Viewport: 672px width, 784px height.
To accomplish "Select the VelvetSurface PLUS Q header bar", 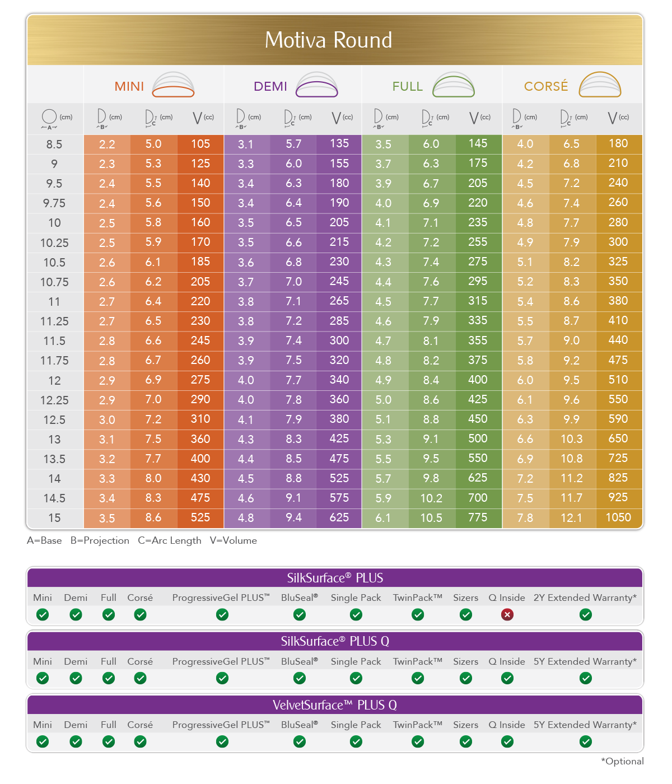I will 335,705.
